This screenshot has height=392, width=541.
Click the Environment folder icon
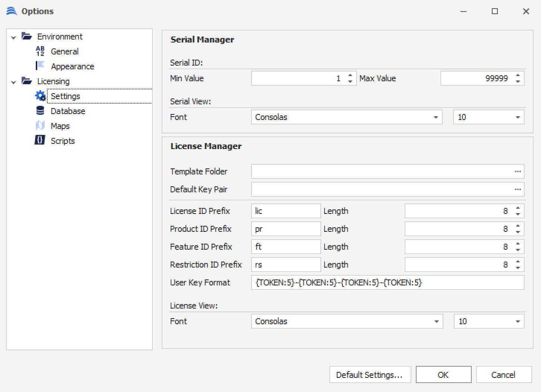coord(27,36)
